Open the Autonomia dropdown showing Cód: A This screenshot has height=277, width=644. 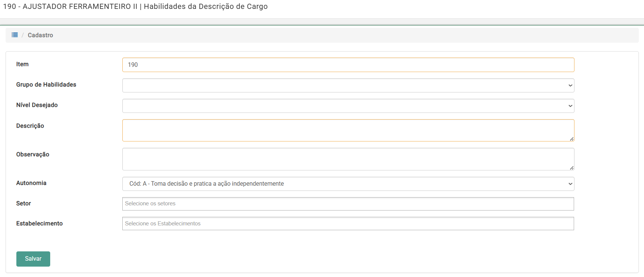pos(348,184)
